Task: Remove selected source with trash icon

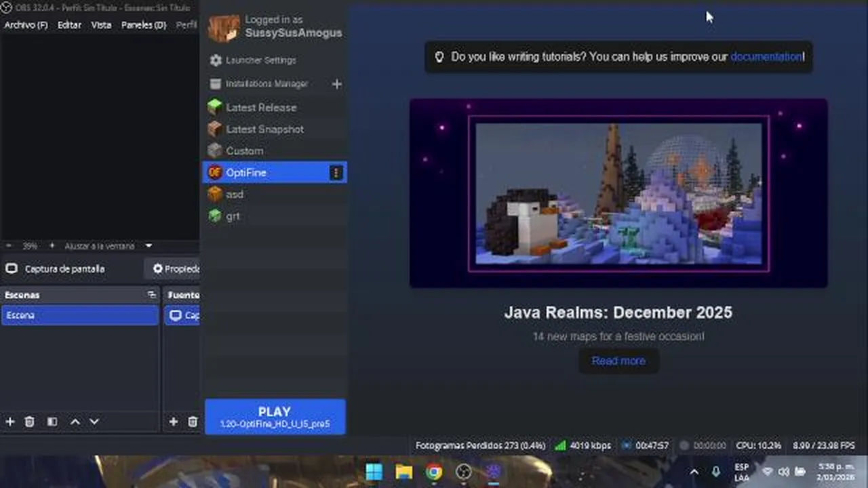Action: click(193, 422)
